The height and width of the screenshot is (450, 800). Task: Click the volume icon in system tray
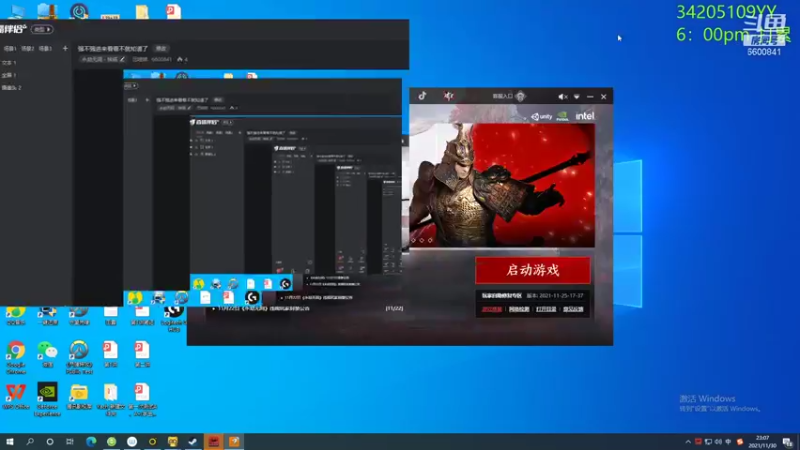(718, 442)
